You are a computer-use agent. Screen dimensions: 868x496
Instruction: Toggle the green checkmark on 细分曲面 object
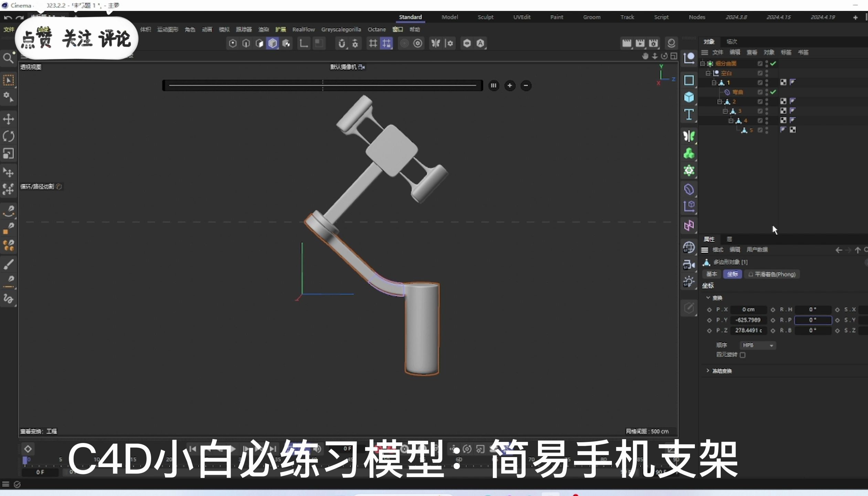pos(774,63)
